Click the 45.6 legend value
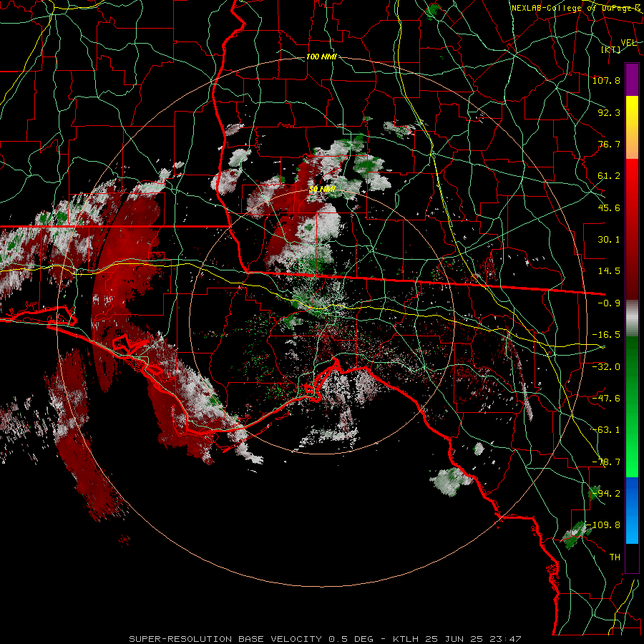The width and height of the screenshot is (644, 644). (x=609, y=208)
